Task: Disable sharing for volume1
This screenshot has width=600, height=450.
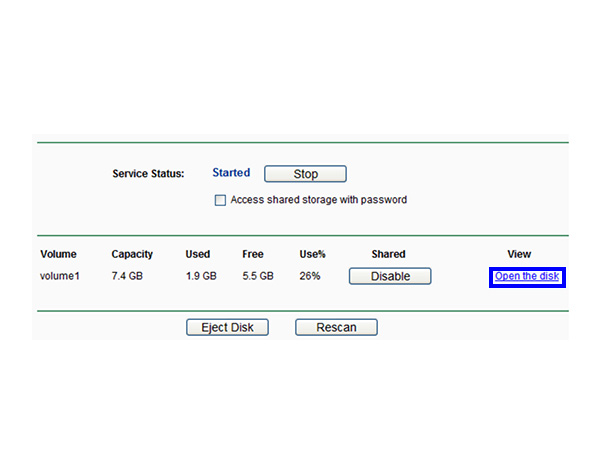Action: point(390,276)
